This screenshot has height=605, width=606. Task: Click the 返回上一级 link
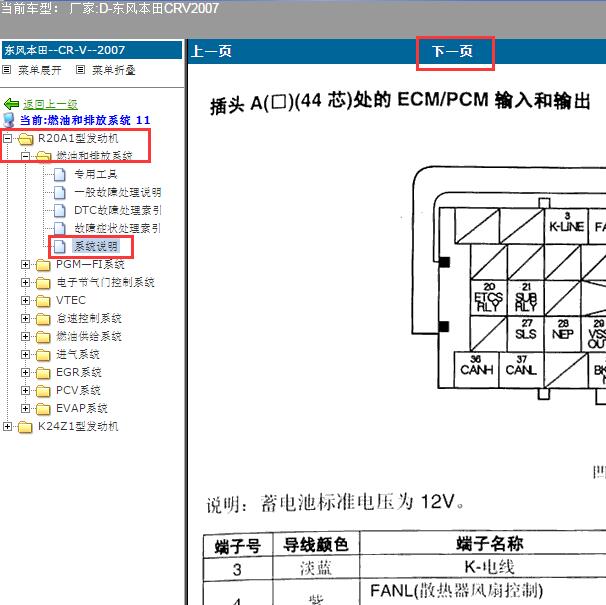click(x=50, y=104)
